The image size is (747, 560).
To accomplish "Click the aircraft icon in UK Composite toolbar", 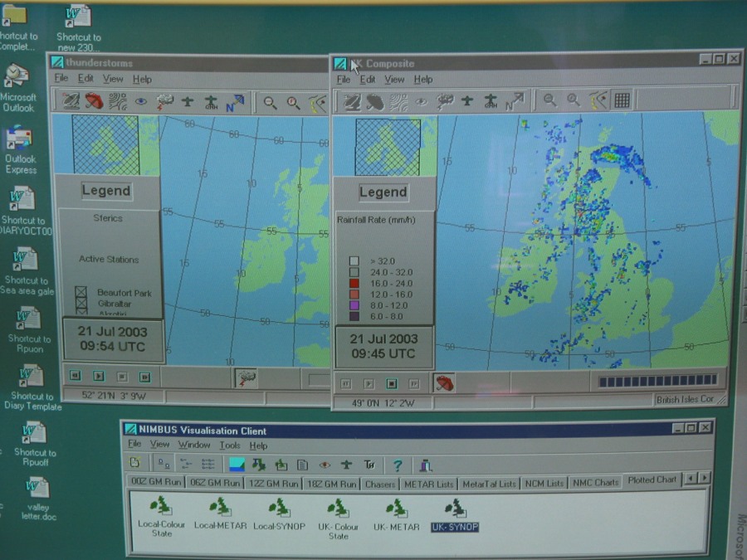I will pyautogui.click(x=468, y=101).
